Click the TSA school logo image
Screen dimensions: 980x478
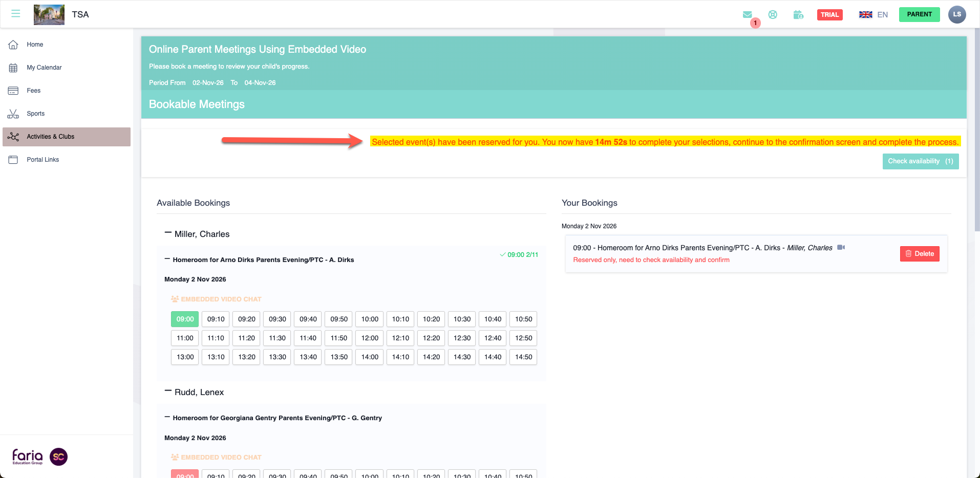tap(49, 14)
